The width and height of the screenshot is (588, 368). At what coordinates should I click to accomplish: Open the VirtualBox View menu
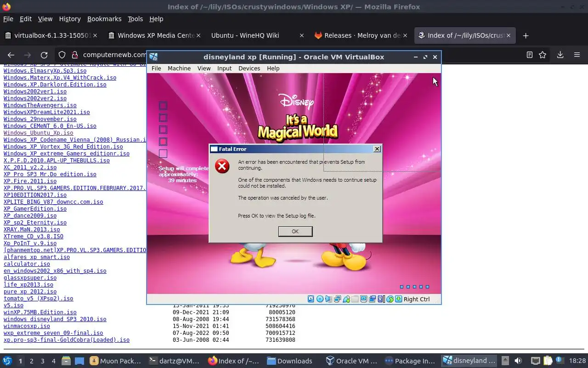point(204,68)
